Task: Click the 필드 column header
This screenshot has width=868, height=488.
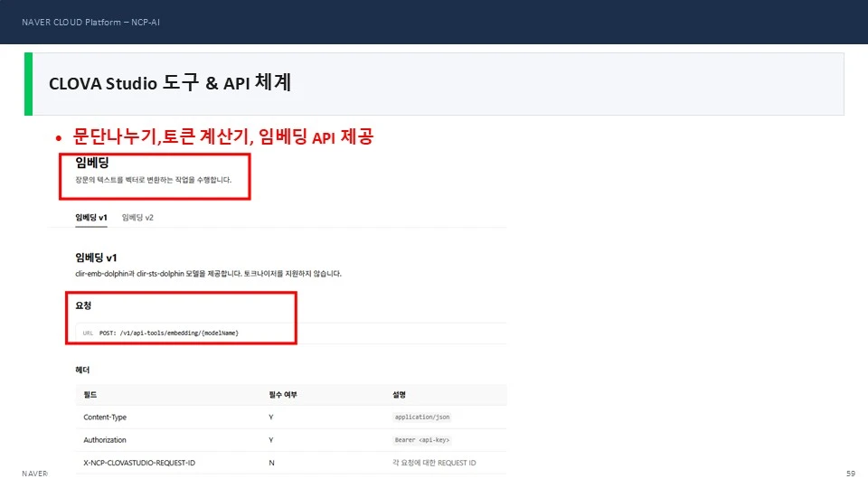Action: coord(90,395)
